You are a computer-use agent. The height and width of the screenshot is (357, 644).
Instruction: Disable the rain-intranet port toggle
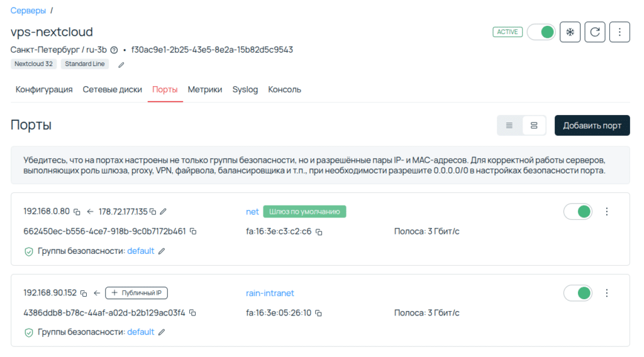578,293
